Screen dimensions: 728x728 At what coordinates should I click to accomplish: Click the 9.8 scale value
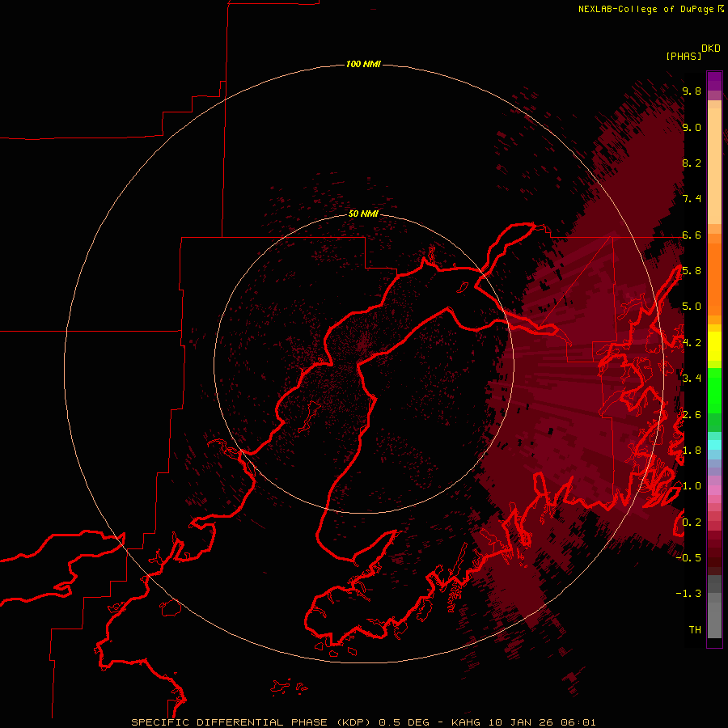click(692, 91)
